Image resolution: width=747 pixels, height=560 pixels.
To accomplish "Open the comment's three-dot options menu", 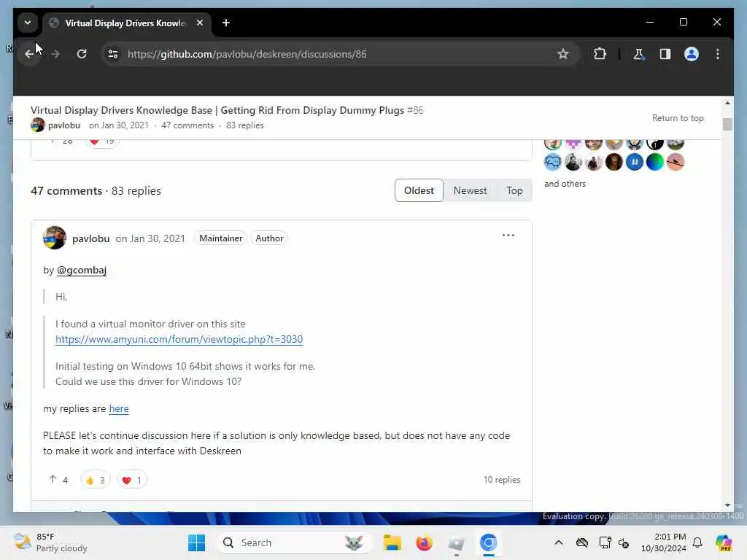I will (x=508, y=236).
